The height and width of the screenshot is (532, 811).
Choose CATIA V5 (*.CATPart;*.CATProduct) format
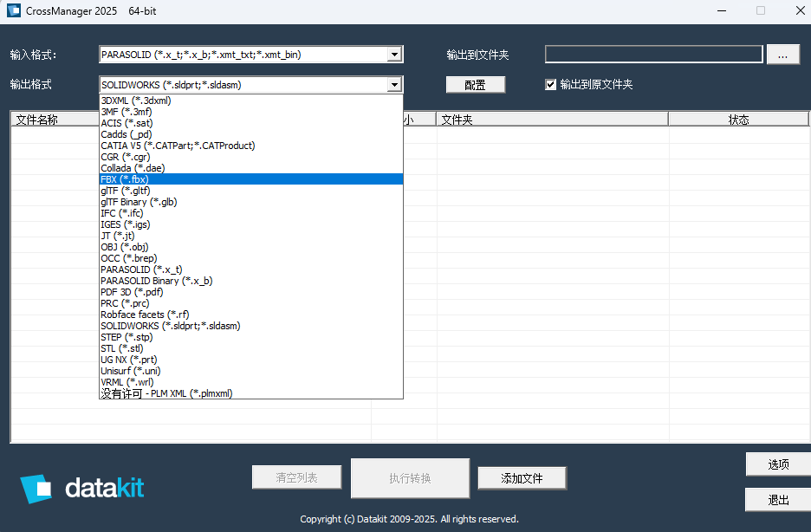[251, 146]
